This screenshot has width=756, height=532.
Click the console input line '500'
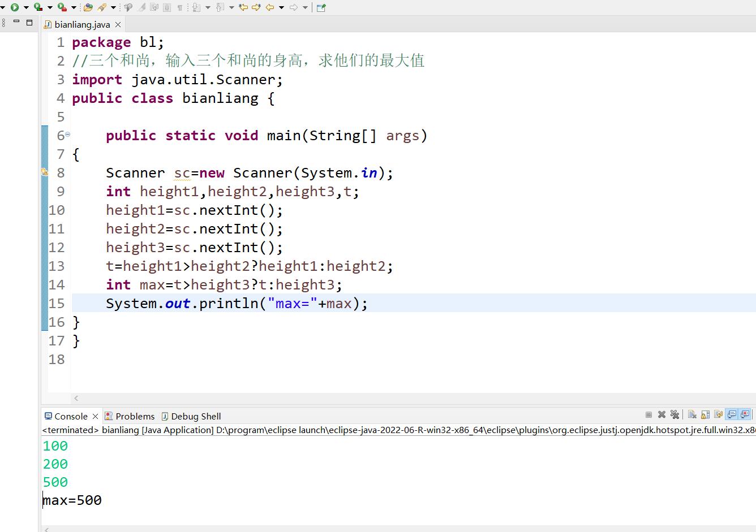[55, 482]
